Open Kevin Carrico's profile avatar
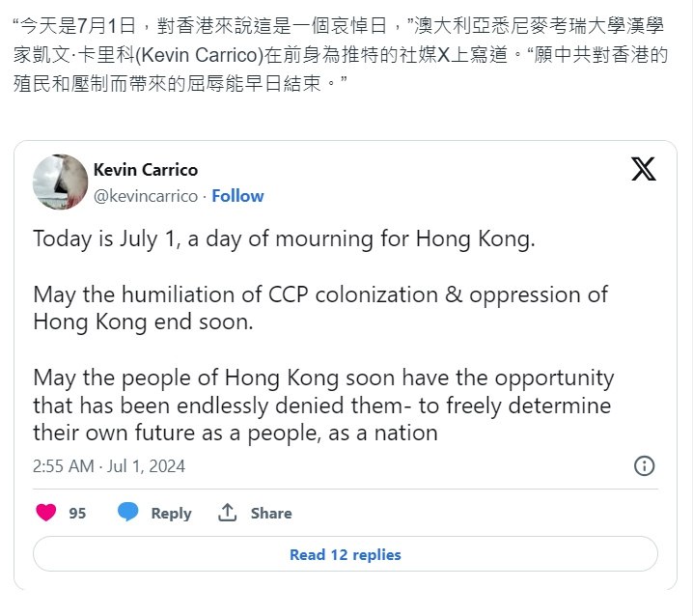This screenshot has height=616, width=693. coord(60,182)
